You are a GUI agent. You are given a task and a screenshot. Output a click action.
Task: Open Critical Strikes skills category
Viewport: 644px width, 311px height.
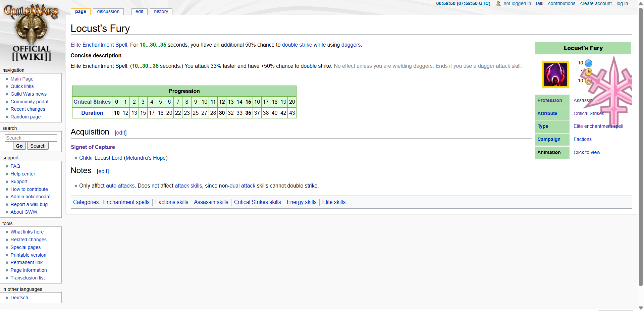(x=257, y=202)
